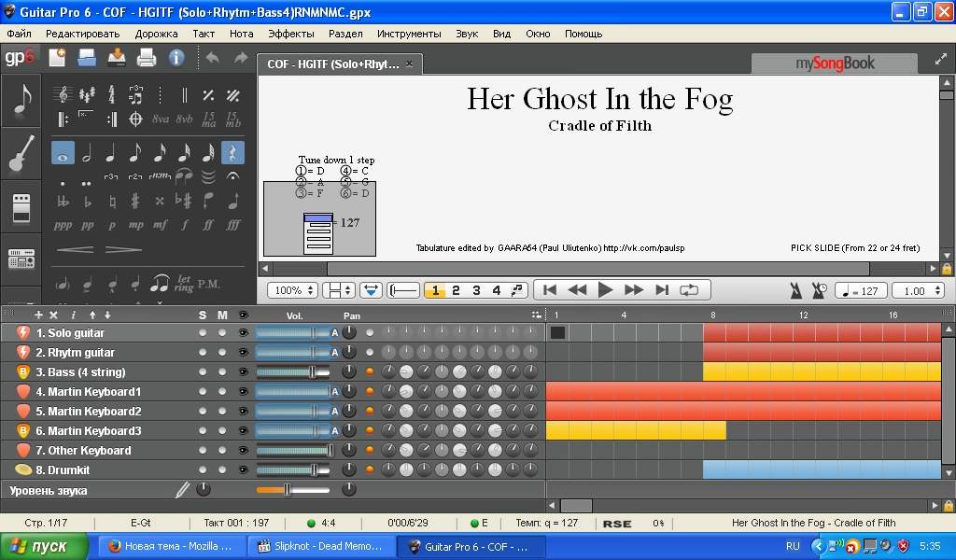Mute the Drumkit track

point(222,470)
